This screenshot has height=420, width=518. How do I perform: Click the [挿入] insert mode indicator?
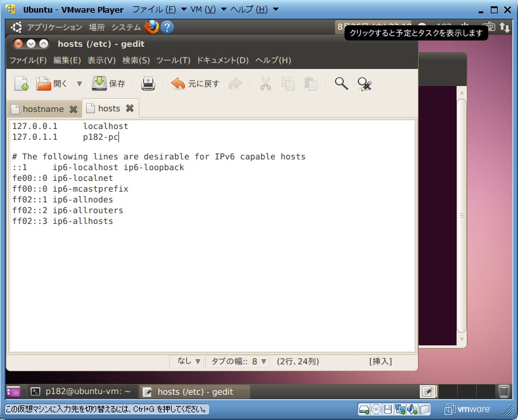click(381, 362)
